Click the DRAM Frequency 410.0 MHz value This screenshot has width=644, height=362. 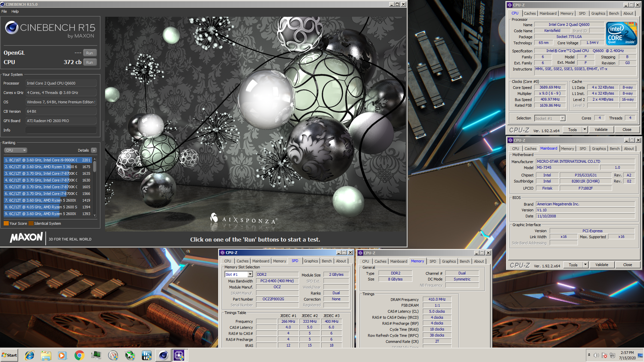pos(437,299)
